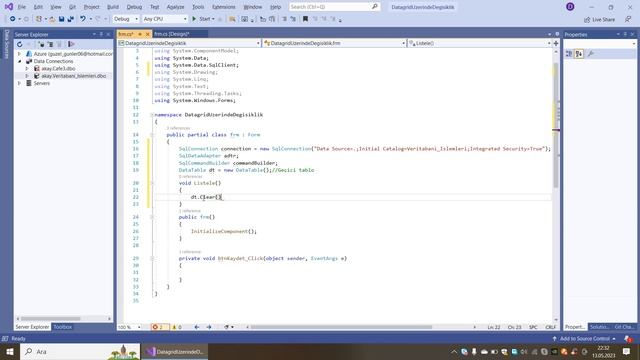Click the navigate forward arrow in editor footer
The height and width of the screenshot is (360, 640).
point(209,327)
